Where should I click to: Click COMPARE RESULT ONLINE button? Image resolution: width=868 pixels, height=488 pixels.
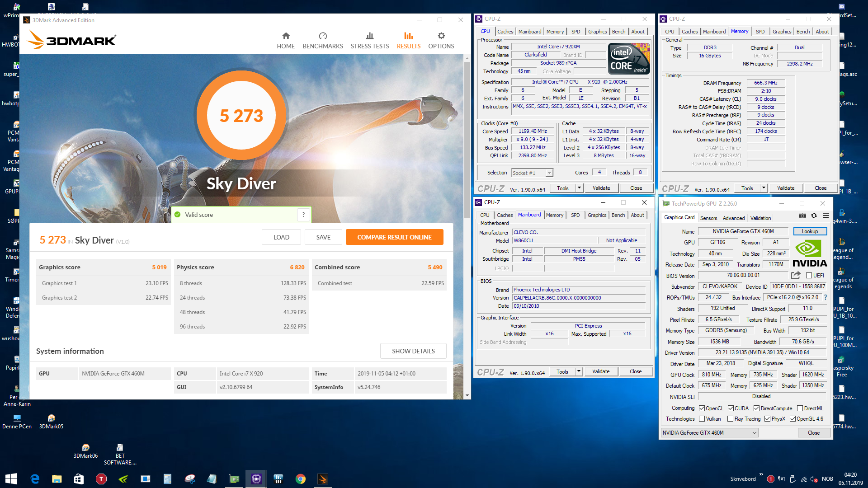(394, 237)
